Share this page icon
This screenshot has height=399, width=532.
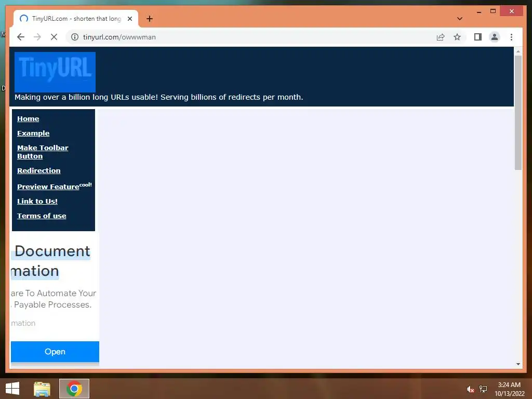[x=441, y=37]
